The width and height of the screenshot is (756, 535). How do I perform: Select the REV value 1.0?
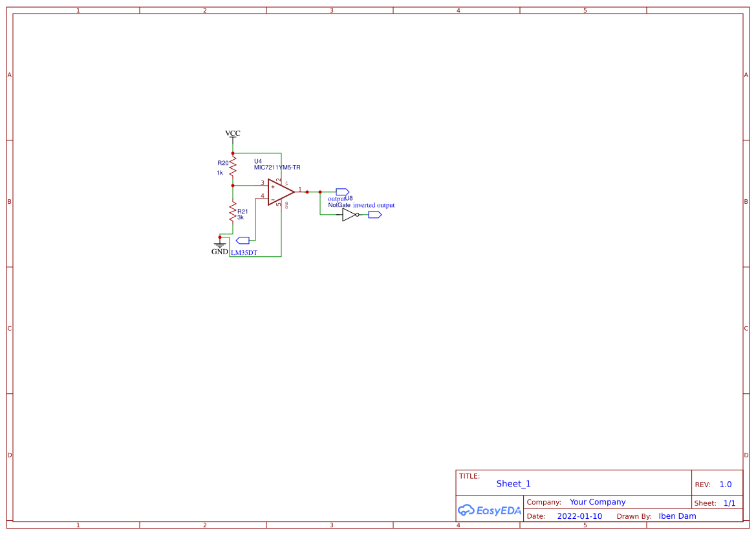(726, 485)
